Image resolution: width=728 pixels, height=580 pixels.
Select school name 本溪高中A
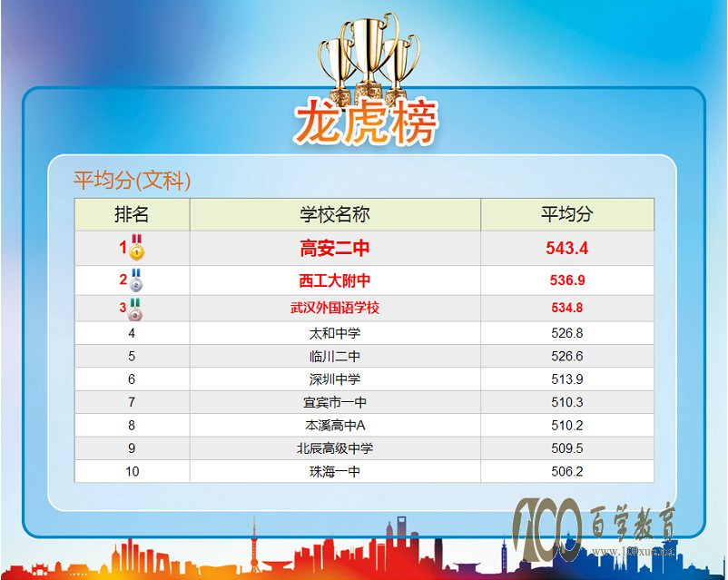[x=335, y=426]
